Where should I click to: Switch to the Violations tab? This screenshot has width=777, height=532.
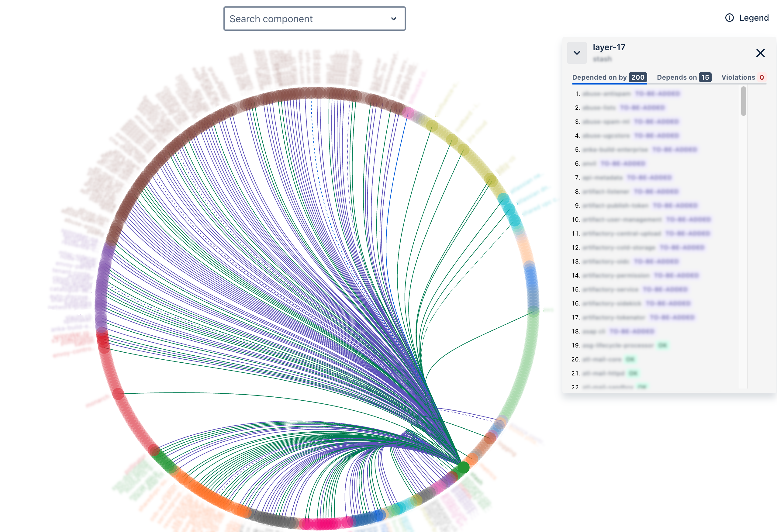coord(738,77)
